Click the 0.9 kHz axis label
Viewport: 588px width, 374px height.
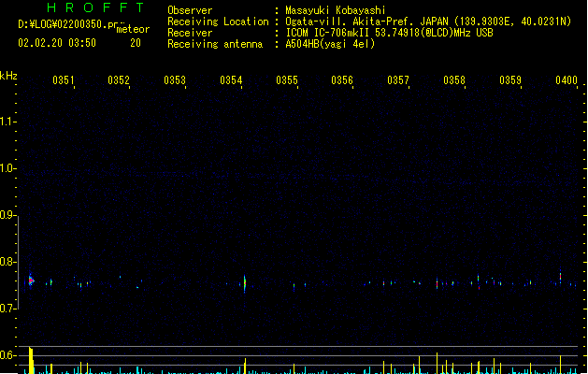coord(7,215)
